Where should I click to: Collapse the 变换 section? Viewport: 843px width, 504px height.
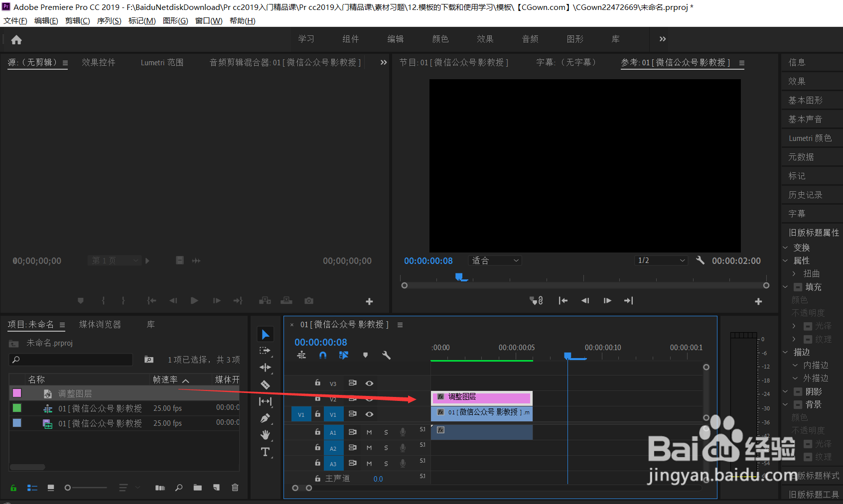[x=785, y=248]
